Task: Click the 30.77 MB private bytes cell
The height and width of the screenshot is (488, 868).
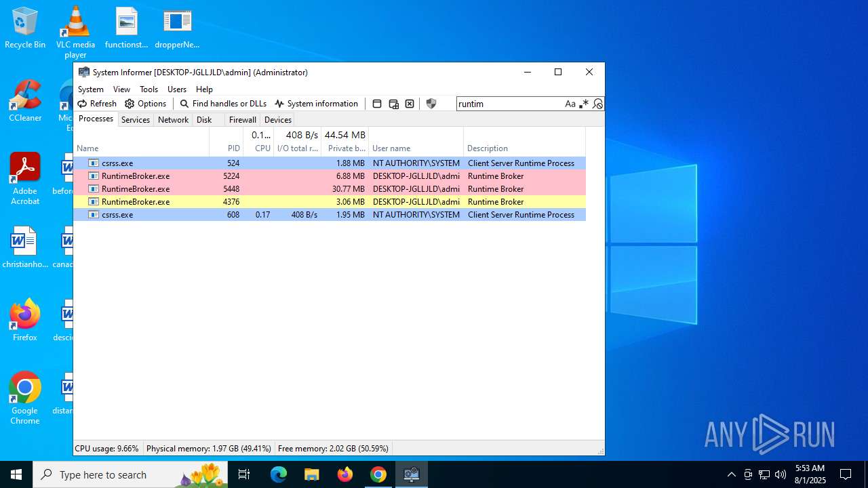Action: tap(348, 189)
